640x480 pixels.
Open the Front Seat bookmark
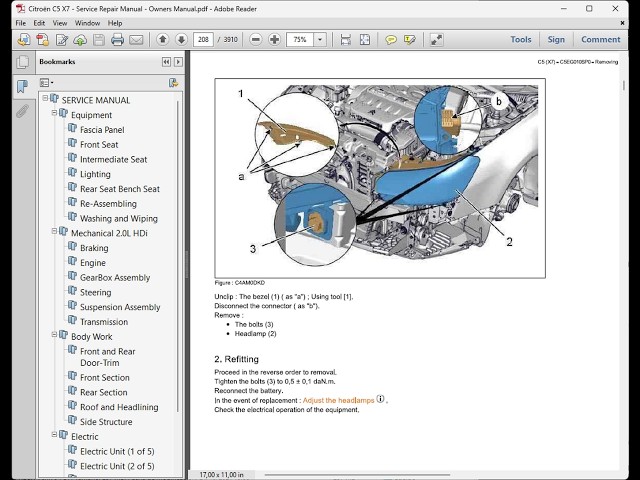tap(99, 144)
